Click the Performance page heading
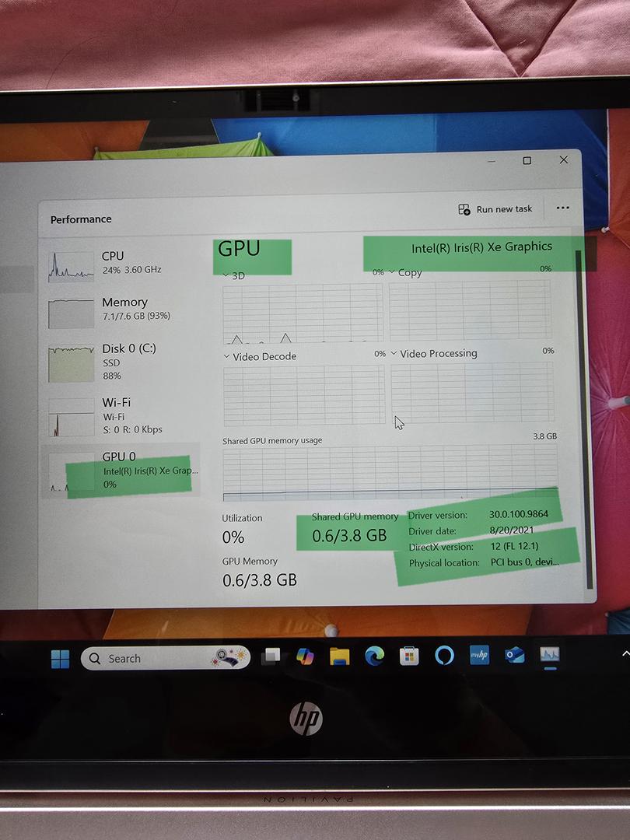Screen dimensions: 630x840 81,219
